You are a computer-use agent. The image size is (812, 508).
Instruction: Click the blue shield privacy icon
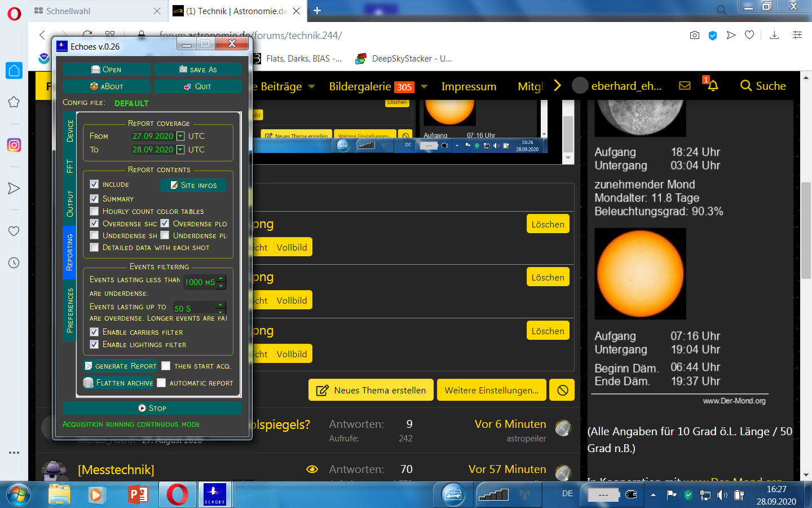pyautogui.click(x=713, y=36)
